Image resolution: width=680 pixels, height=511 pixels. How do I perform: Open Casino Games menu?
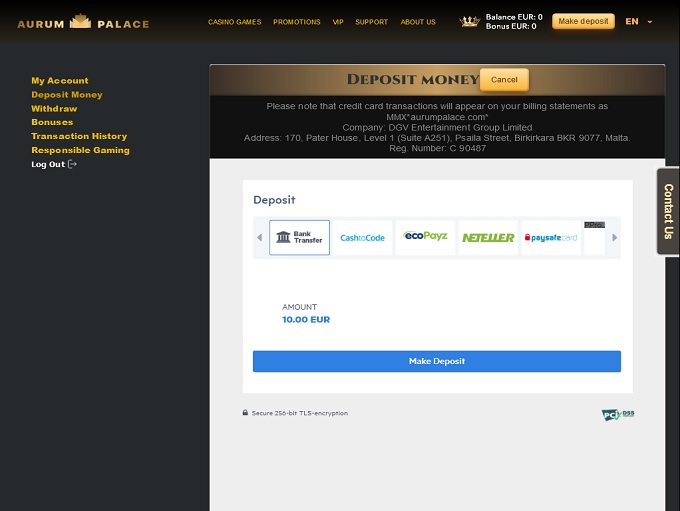tap(236, 22)
